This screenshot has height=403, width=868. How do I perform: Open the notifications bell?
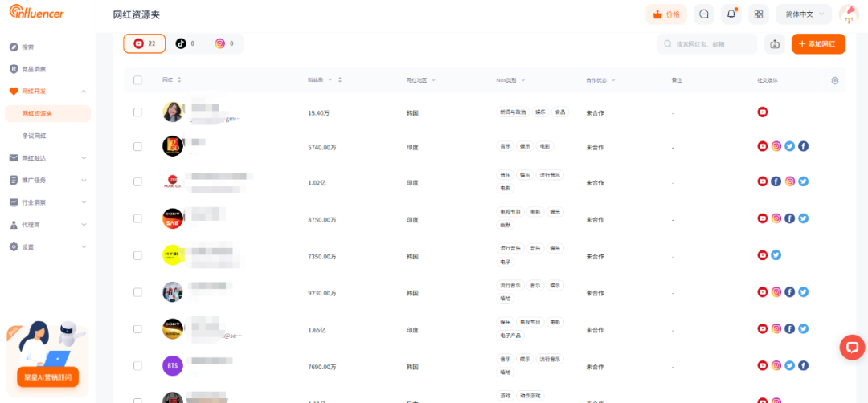pos(731,14)
